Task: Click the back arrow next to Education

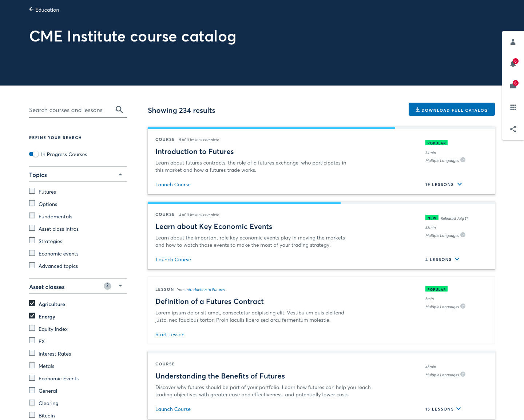Action: coord(31,9)
